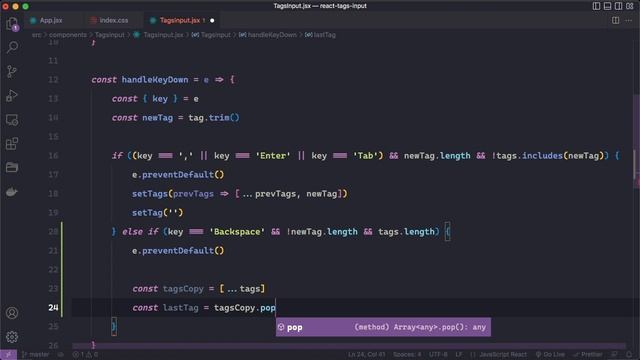This screenshot has height=360, width=640.
Task: Change end of line sequence LF
Action: pyautogui.click(x=459, y=355)
